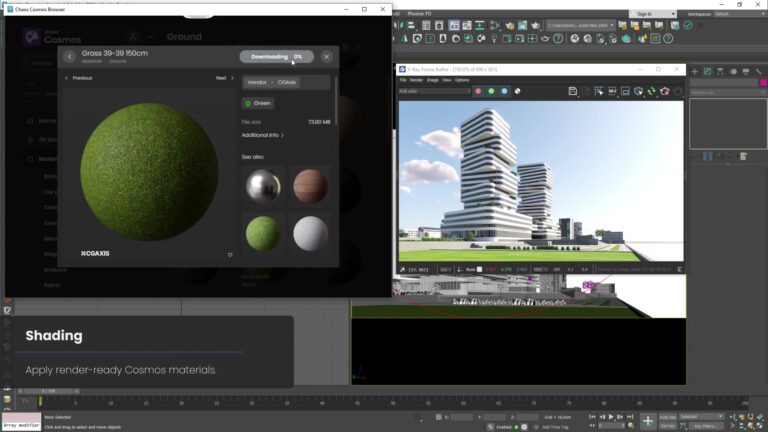Favorite the grass material with heart icon
Screen dimensions: 768x432
(230, 255)
